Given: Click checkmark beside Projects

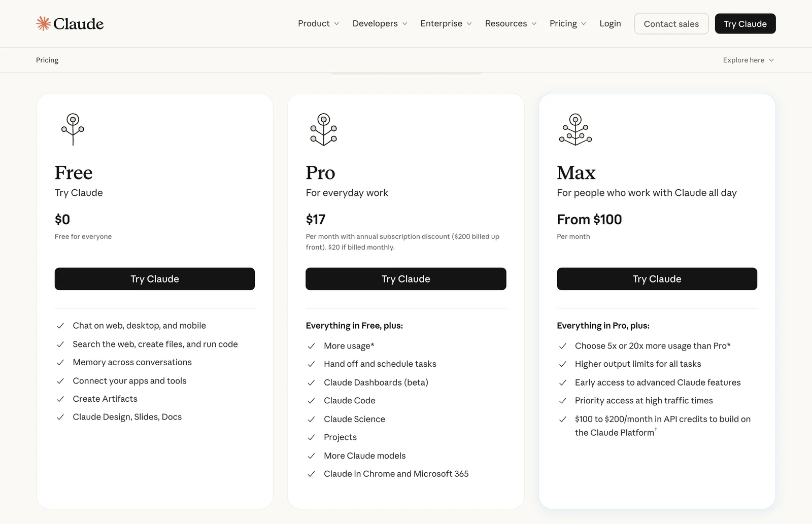Looking at the screenshot, I should (312, 437).
